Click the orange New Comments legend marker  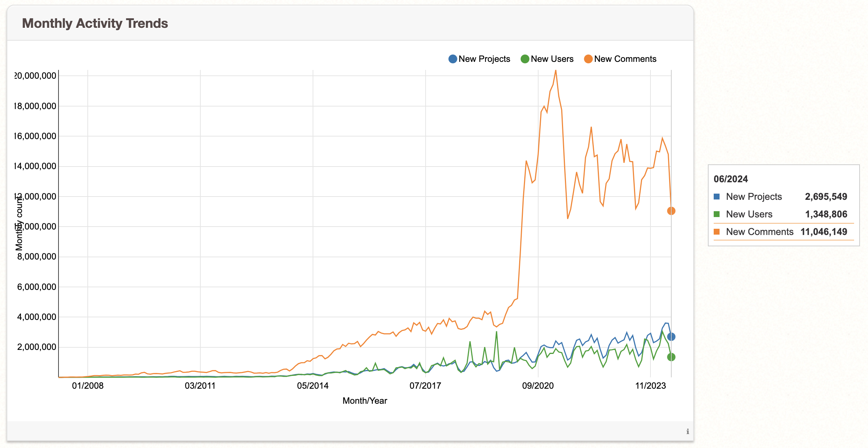tap(588, 59)
